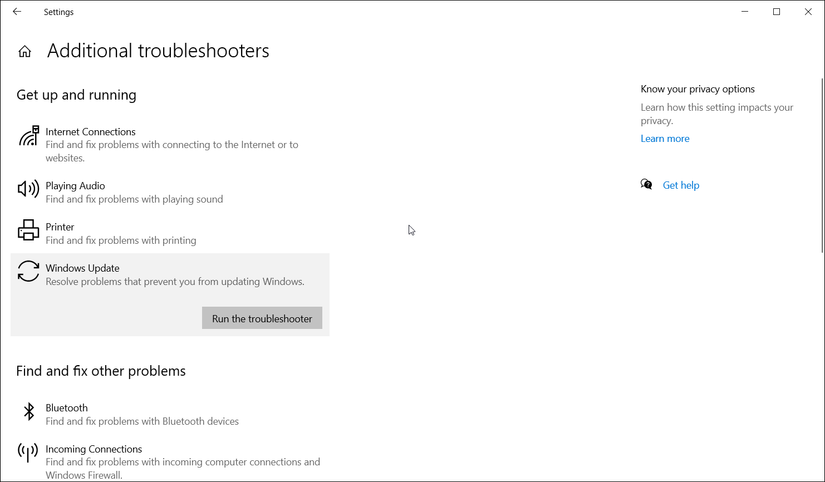Click 'Learn how this setting impacts your privacy' text
Image resolution: width=825 pixels, height=482 pixels.
(717, 114)
